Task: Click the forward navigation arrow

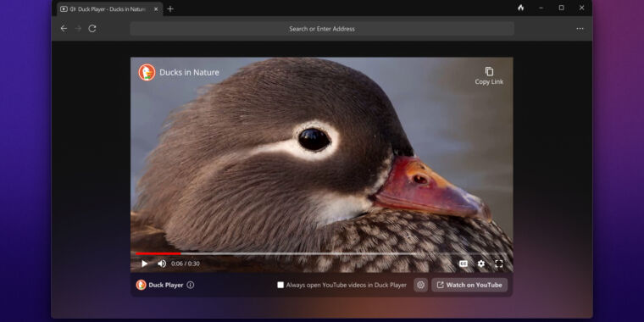Action: click(x=78, y=28)
